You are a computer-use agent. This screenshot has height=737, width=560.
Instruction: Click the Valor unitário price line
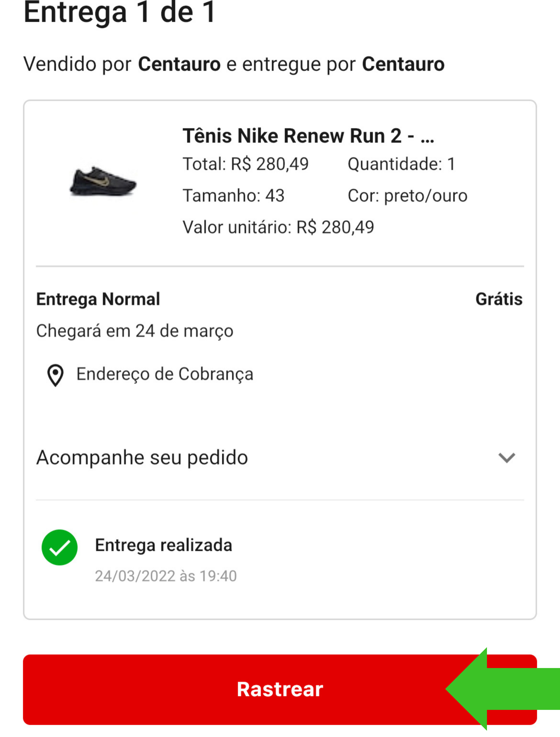(x=278, y=227)
